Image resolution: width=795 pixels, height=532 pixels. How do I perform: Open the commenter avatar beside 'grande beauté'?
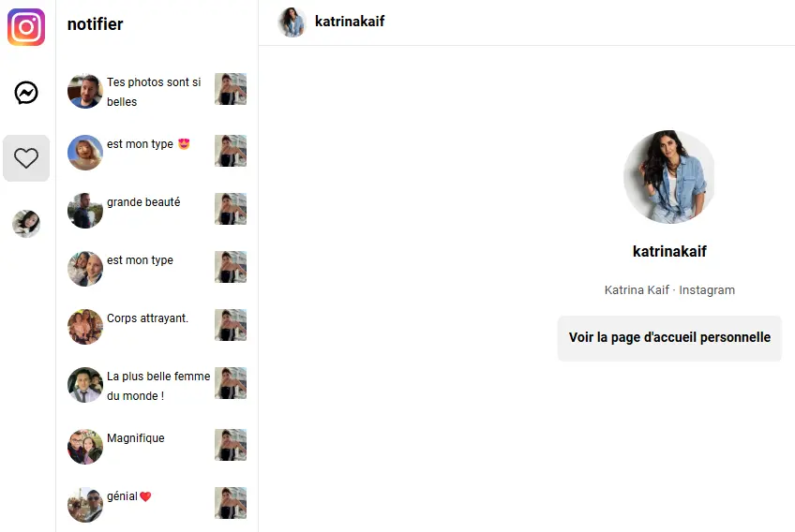click(85, 210)
